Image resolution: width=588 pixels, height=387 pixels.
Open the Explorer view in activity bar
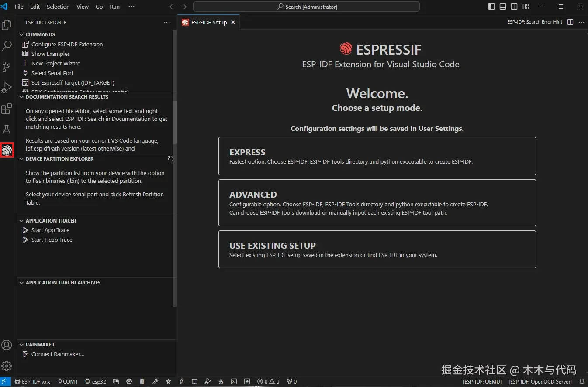coord(7,25)
